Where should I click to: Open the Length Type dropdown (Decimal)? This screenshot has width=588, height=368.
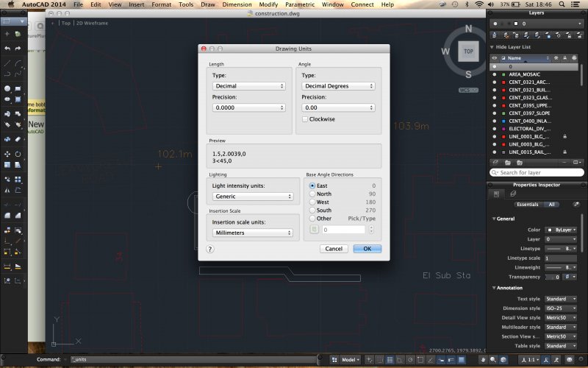coord(249,86)
